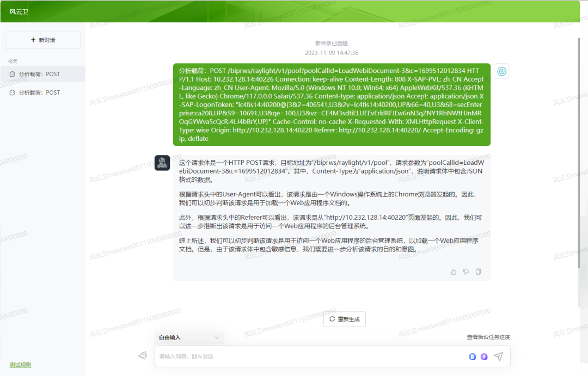Click the purple microphone icon
588x376 pixels.
(484, 356)
